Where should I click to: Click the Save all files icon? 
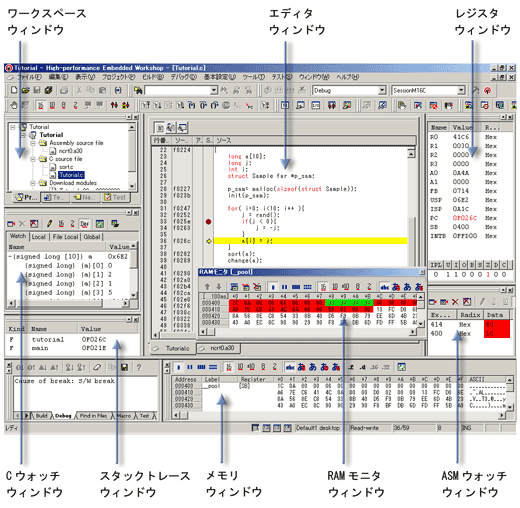pos(48,90)
